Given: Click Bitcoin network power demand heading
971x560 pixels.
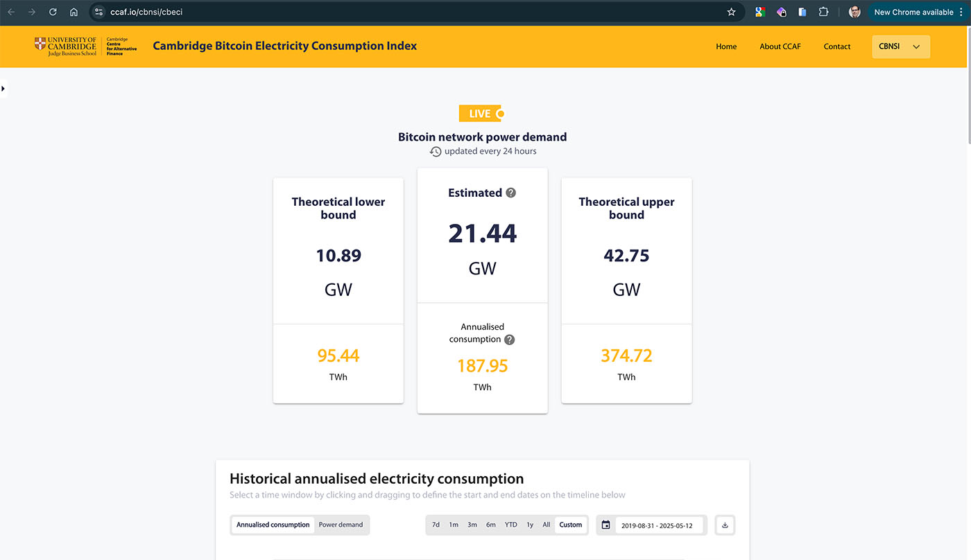Looking at the screenshot, I should pos(483,137).
